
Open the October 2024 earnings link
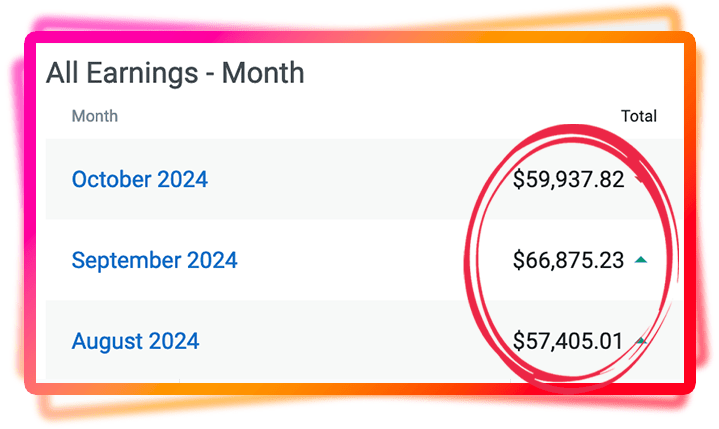(x=140, y=179)
